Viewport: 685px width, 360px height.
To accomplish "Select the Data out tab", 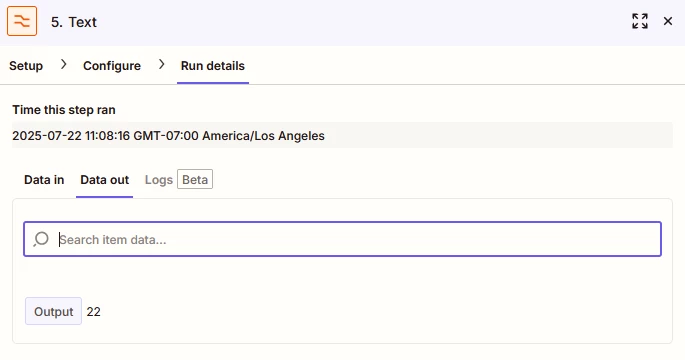I will click(x=104, y=180).
